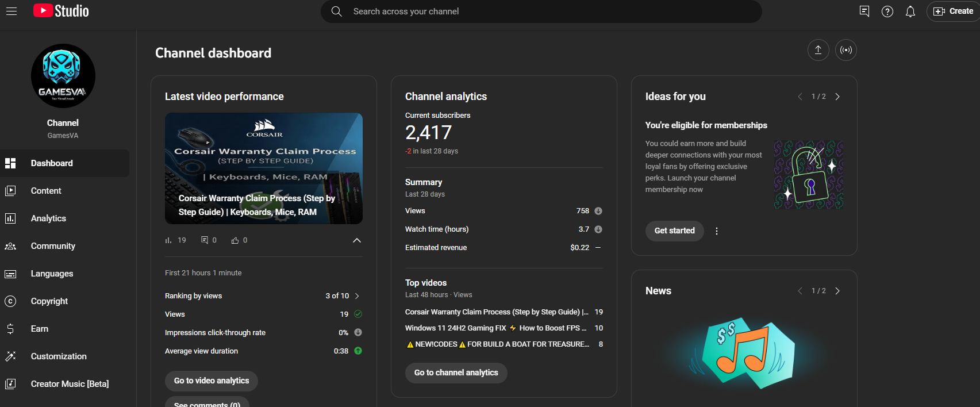This screenshot has height=407, width=980.
Task: Open Content in the sidebar
Action: click(x=64, y=191)
